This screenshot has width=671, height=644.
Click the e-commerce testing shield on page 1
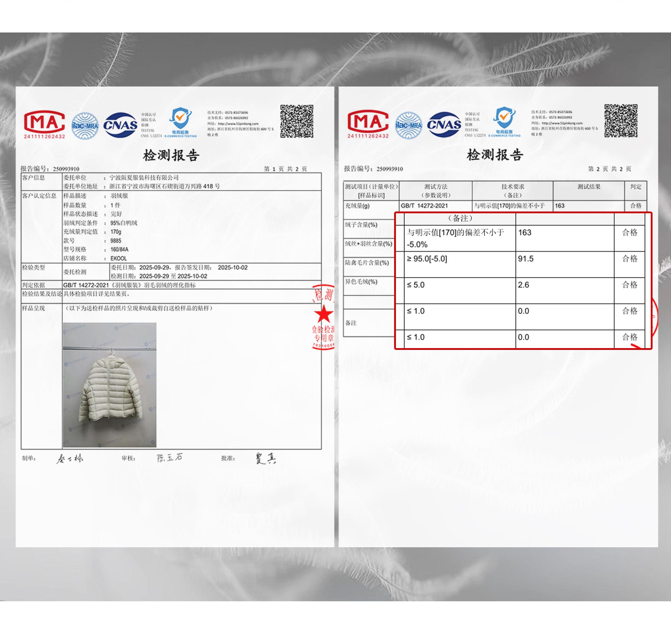click(180, 123)
